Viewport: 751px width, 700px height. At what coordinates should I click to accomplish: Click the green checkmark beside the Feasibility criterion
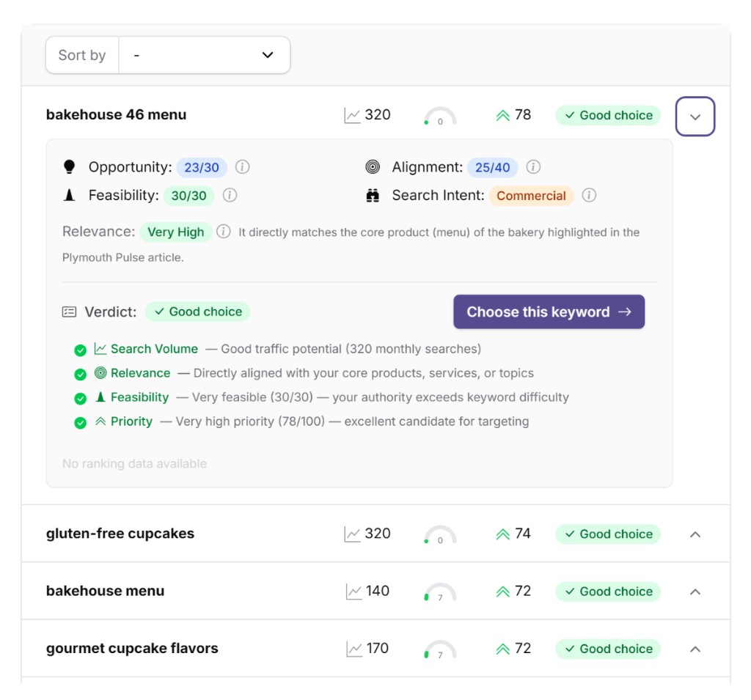(81, 397)
